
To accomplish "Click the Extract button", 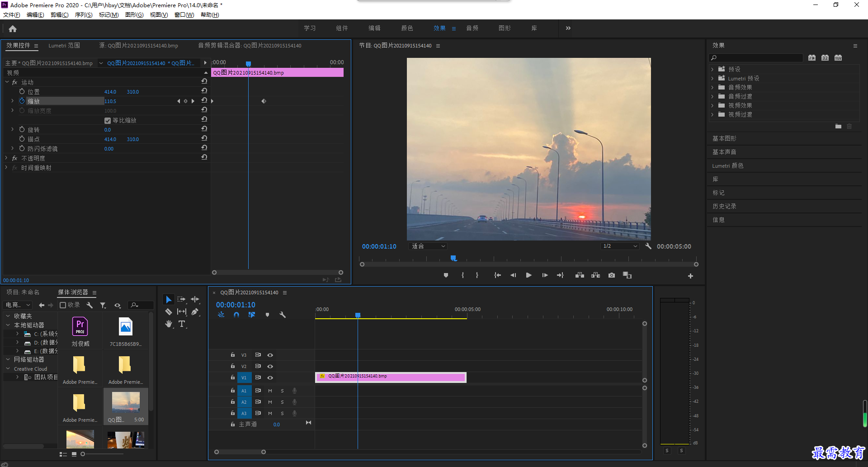I will tap(595, 275).
